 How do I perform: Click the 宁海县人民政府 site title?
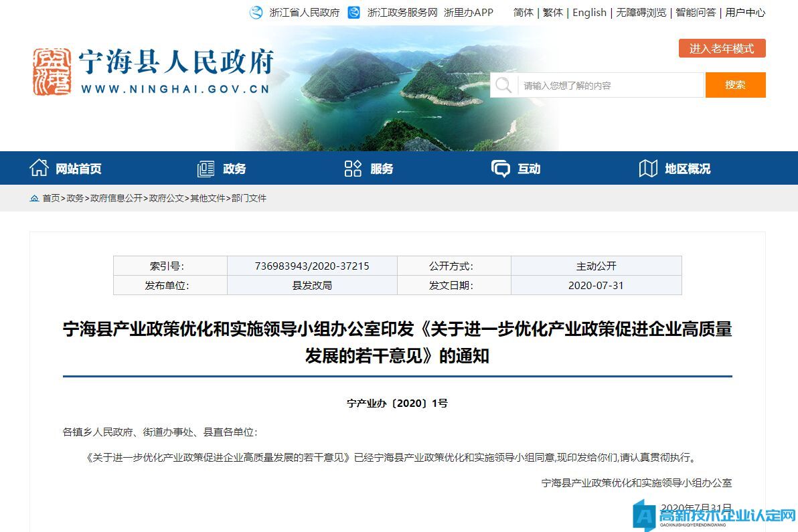pos(176,62)
